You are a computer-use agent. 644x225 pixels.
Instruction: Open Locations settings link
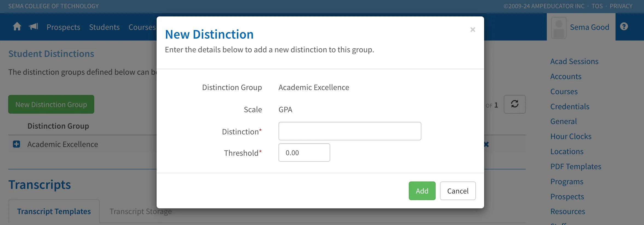point(567,151)
